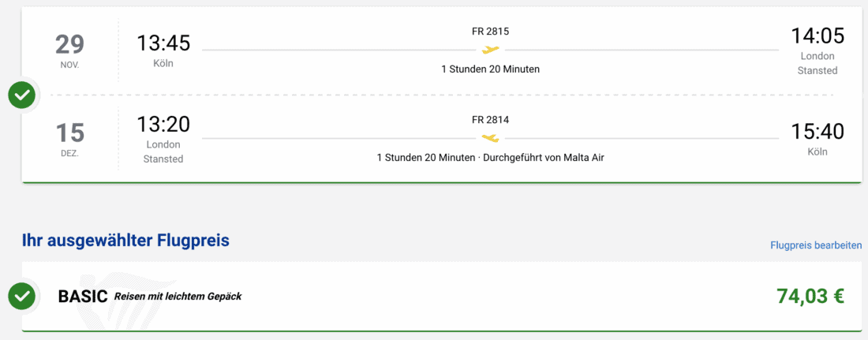Click the Ihr ausgewählter Flugpreis heading

[x=126, y=241]
